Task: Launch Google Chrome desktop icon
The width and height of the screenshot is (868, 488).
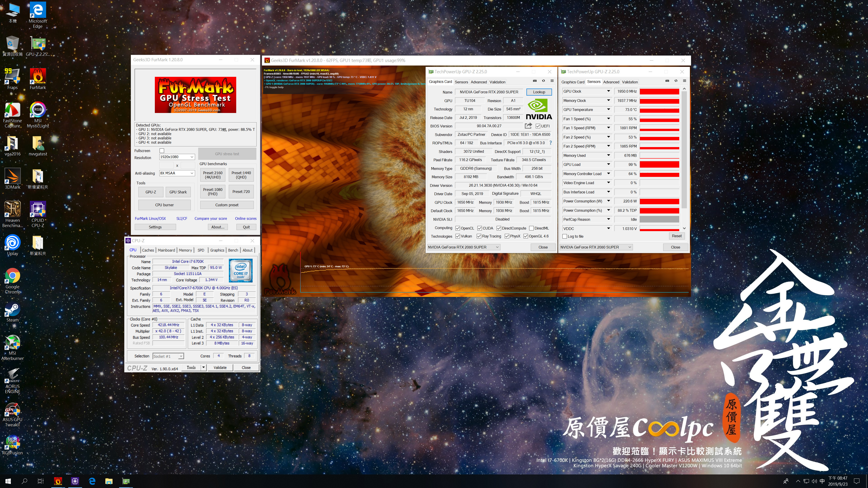Action: [12, 281]
